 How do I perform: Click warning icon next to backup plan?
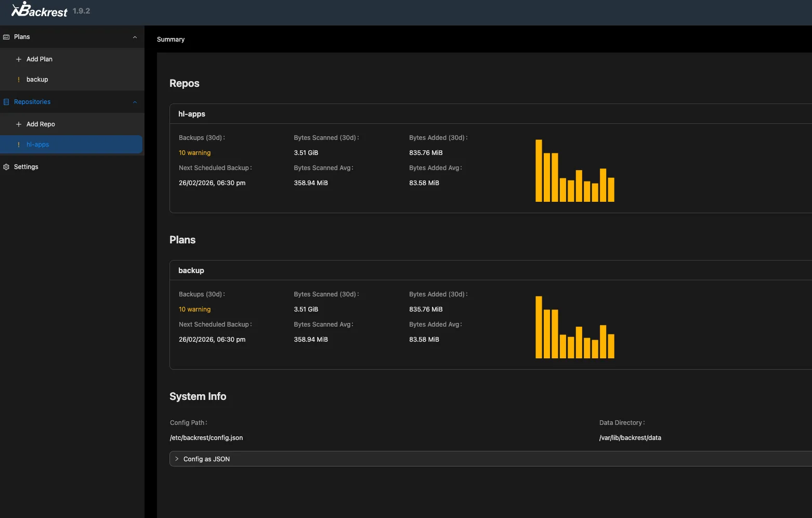(19, 80)
